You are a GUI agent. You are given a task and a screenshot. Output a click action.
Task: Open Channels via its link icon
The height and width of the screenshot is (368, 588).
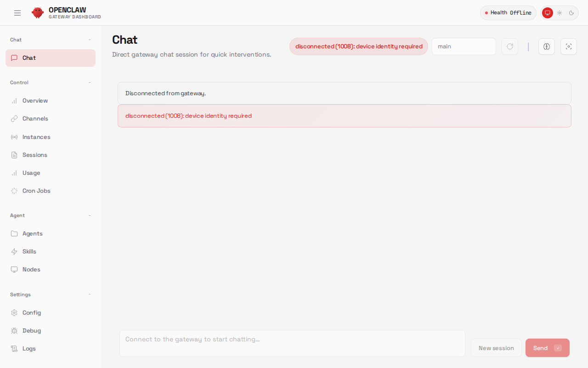[x=14, y=118]
